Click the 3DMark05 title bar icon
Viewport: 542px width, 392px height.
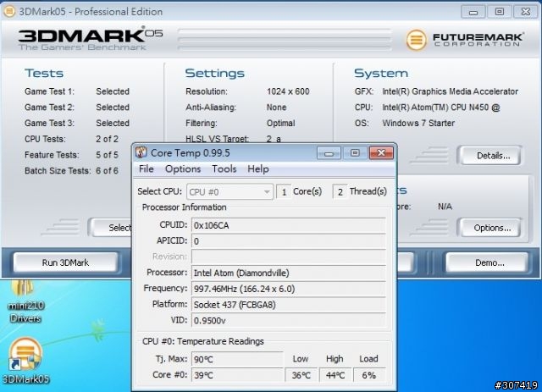click(9, 11)
